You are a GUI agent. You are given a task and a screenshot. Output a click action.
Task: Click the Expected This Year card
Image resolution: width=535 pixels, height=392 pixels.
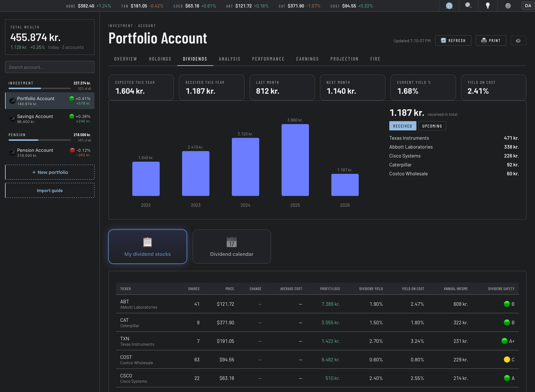click(141, 87)
